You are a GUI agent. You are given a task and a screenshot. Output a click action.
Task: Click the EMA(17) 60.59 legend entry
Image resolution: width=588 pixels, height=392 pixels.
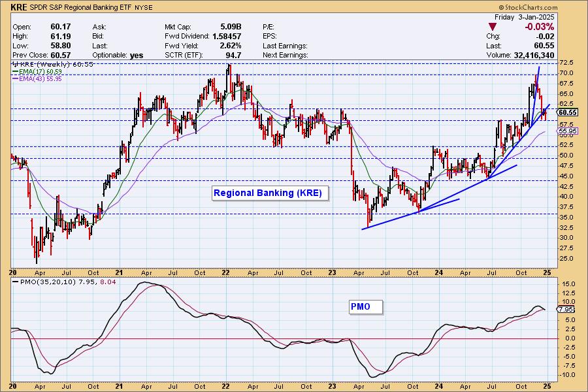pyautogui.click(x=37, y=71)
